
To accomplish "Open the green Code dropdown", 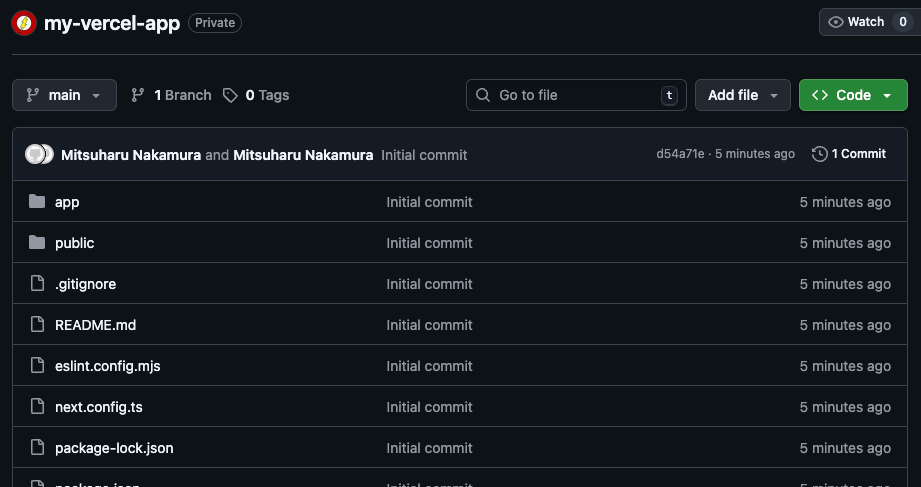I will pos(852,95).
